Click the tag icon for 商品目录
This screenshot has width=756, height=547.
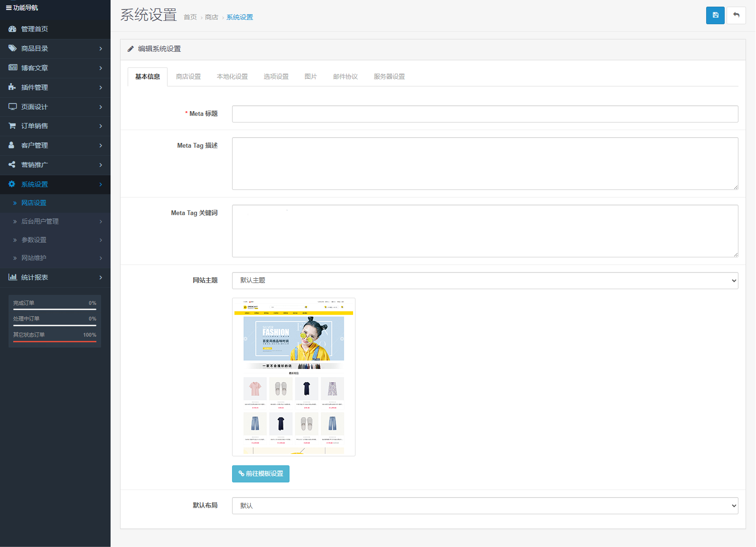tap(12, 48)
